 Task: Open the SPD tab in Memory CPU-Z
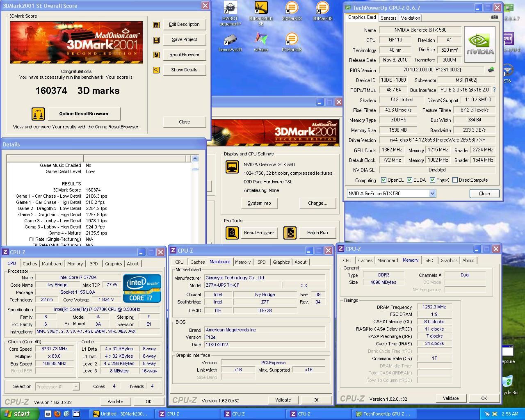(x=429, y=260)
